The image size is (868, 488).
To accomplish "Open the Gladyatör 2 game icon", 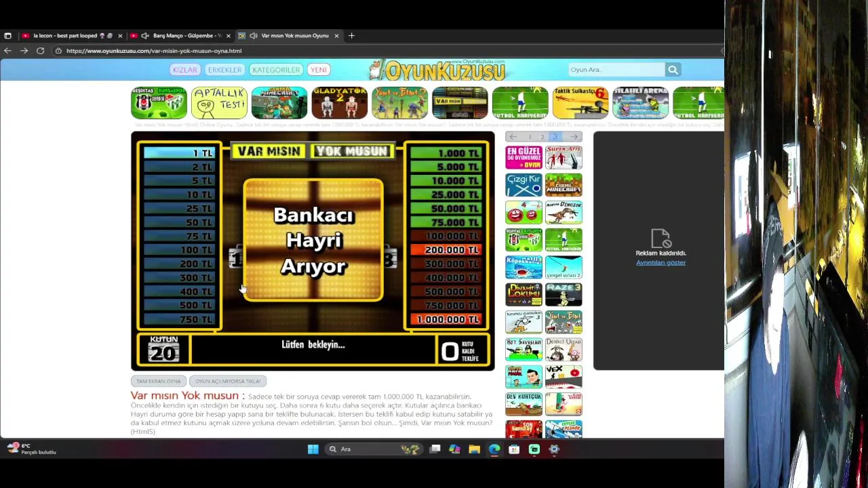I will tap(340, 103).
